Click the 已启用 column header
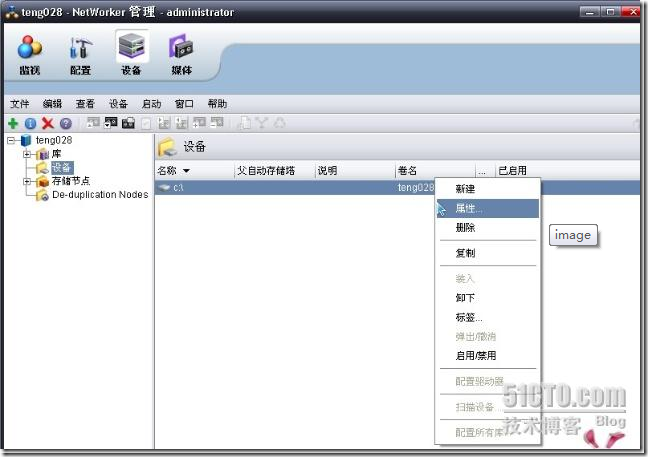The width and height of the screenshot is (648, 457). click(x=567, y=171)
